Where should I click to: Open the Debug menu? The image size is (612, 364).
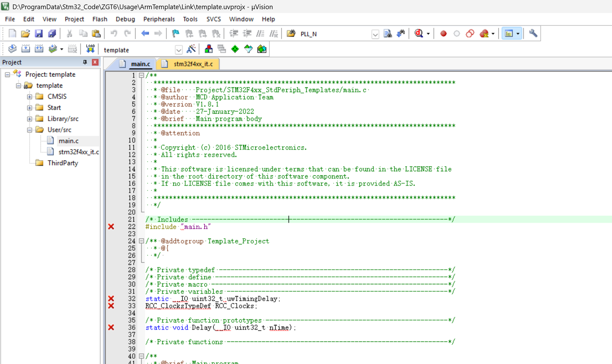pyautogui.click(x=125, y=19)
